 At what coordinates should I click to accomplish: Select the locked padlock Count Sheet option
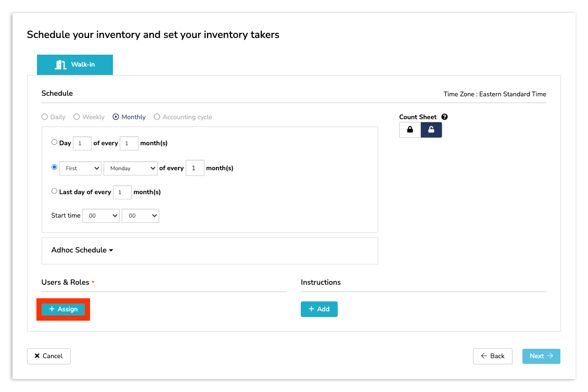pyautogui.click(x=410, y=130)
